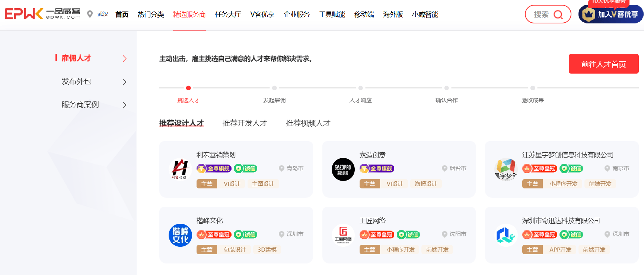Click location pin next to 楷峰文化's 深圳市
The height and width of the screenshot is (275, 644).
point(282,234)
